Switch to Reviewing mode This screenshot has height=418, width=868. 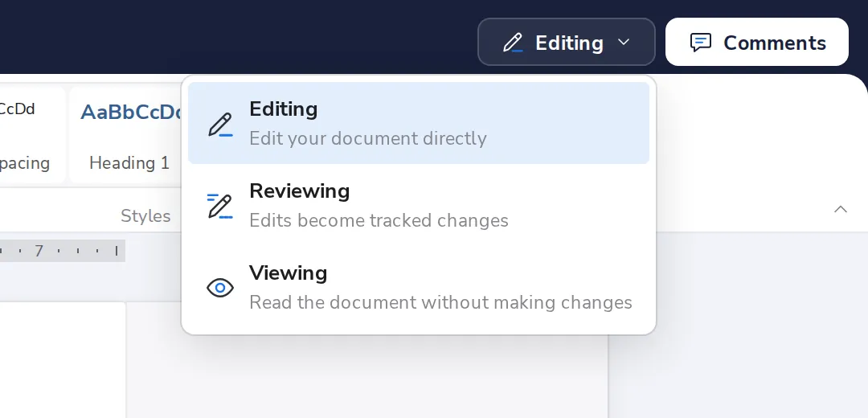click(419, 206)
